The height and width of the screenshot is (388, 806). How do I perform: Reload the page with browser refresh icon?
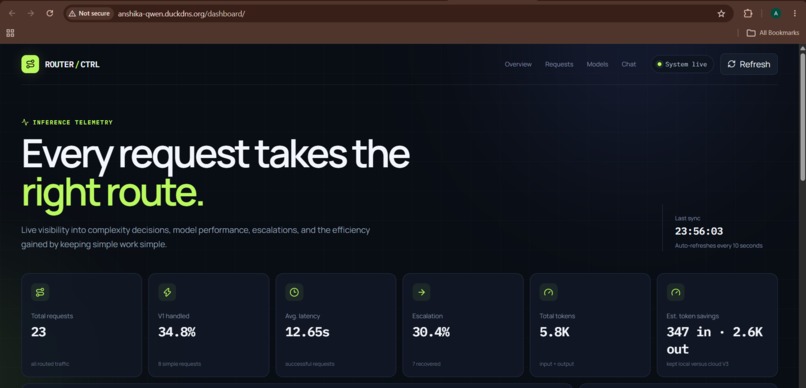coord(50,13)
